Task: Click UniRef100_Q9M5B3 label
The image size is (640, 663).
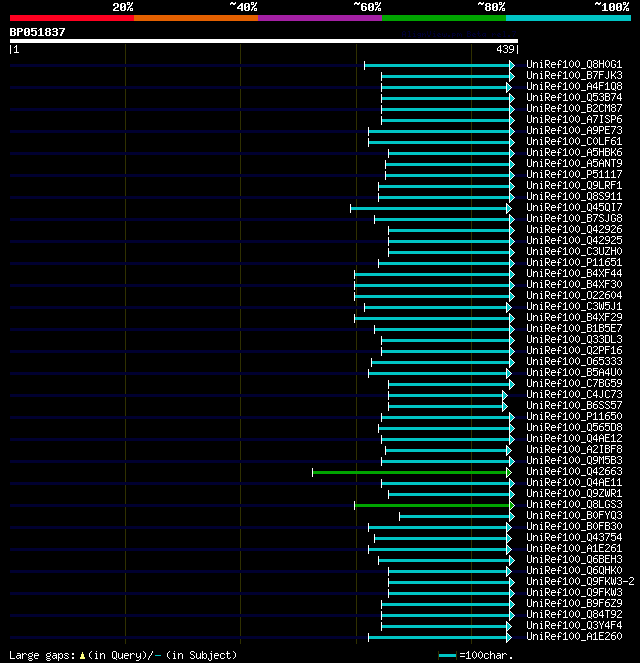Action: tap(574, 460)
